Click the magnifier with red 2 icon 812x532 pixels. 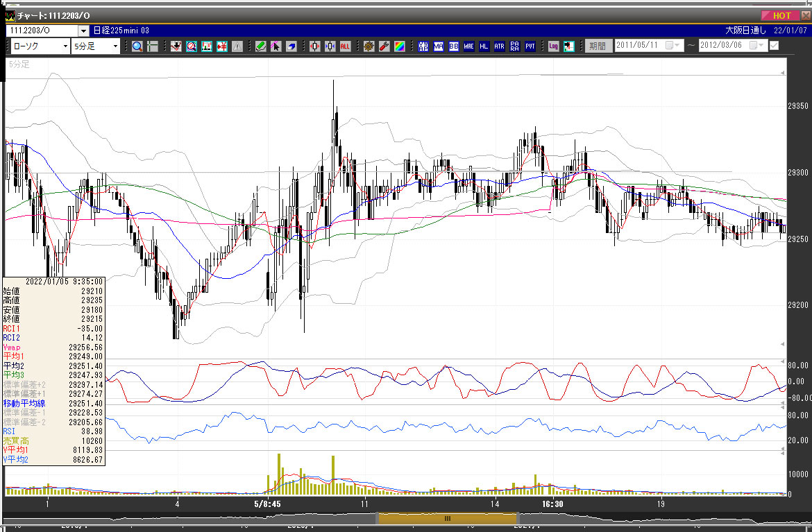click(x=192, y=46)
